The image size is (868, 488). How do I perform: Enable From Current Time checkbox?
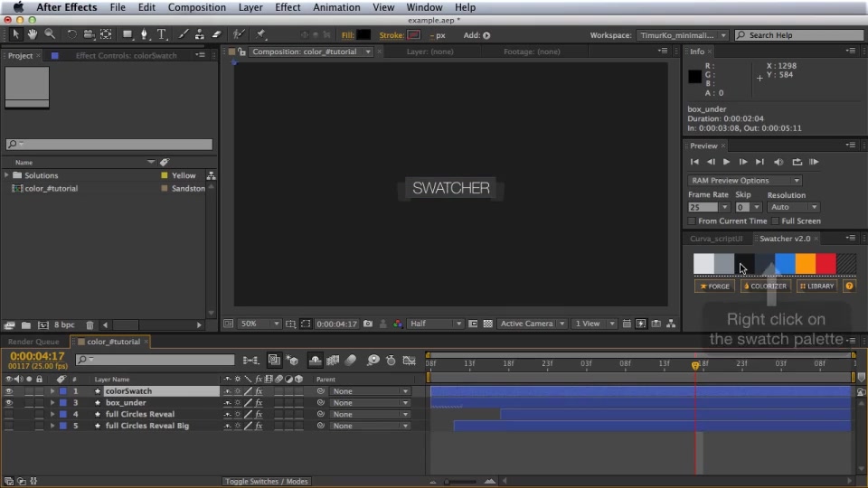coord(692,221)
